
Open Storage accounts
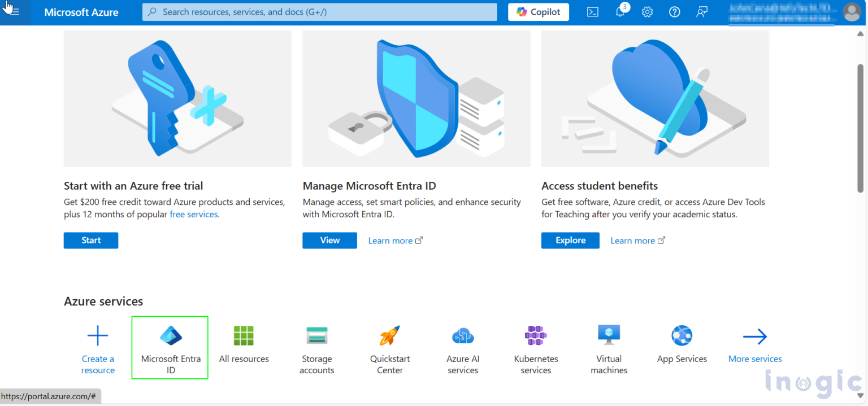pos(316,335)
